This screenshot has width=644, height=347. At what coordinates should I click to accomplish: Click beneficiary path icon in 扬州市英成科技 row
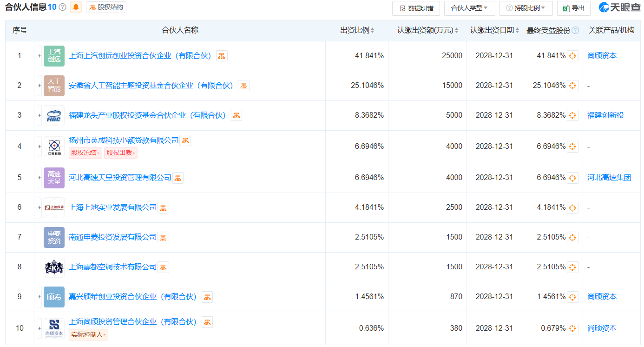572,147
